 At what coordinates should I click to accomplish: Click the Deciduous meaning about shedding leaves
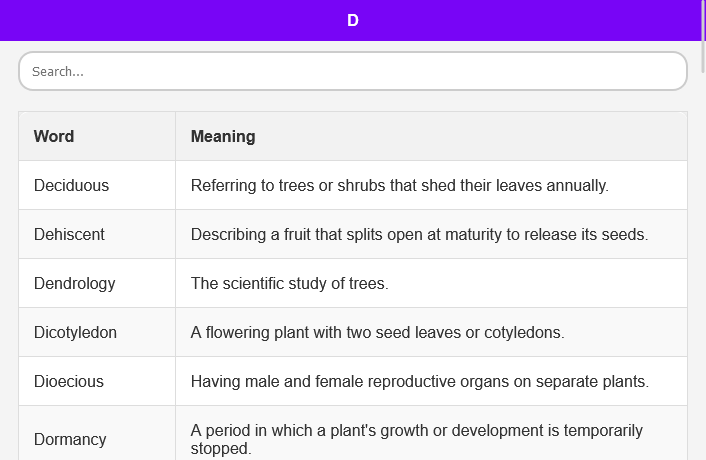coord(399,185)
